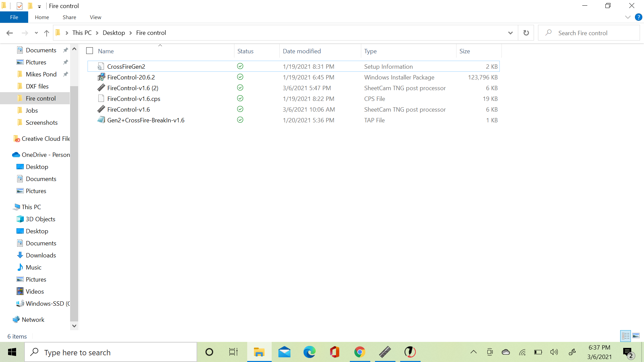This screenshot has height=362, width=644.
Task: Refresh the Fire control folder
Action: click(x=526, y=33)
